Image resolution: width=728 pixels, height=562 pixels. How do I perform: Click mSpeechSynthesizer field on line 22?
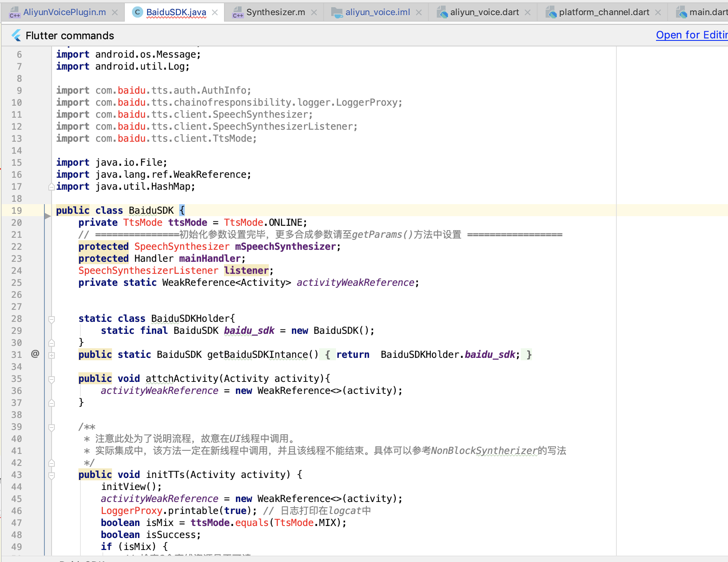coord(285,247)
